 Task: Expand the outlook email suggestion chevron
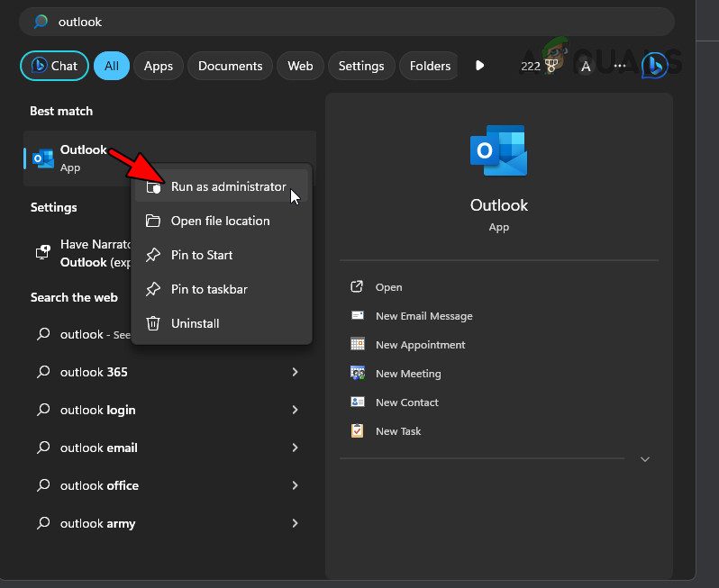click(x=295, y=448)
